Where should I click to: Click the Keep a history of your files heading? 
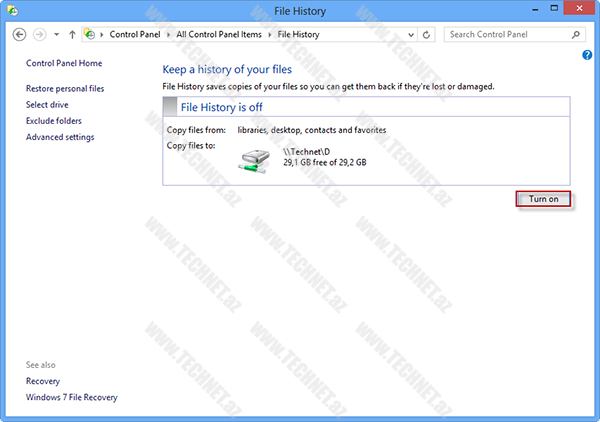tap(227, 69)
